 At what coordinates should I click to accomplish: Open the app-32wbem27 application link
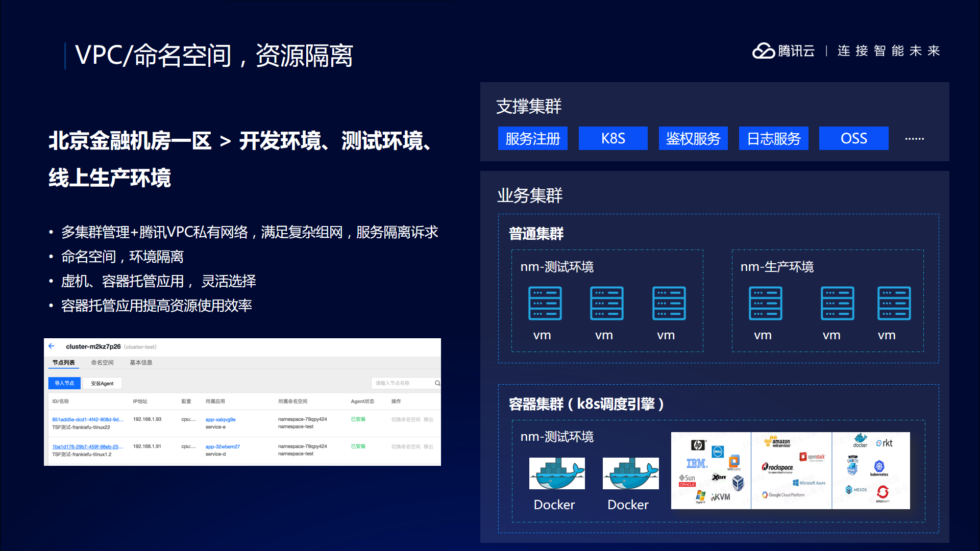[x=223, y=446]
